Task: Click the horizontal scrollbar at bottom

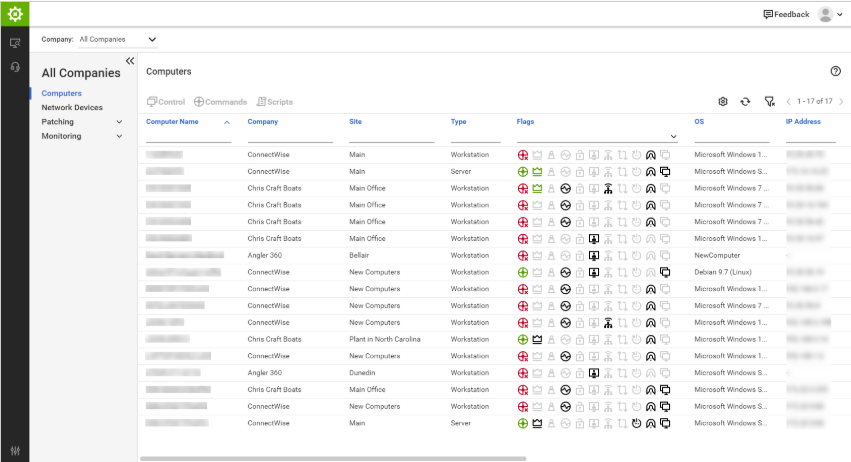Action: point(333,459)
